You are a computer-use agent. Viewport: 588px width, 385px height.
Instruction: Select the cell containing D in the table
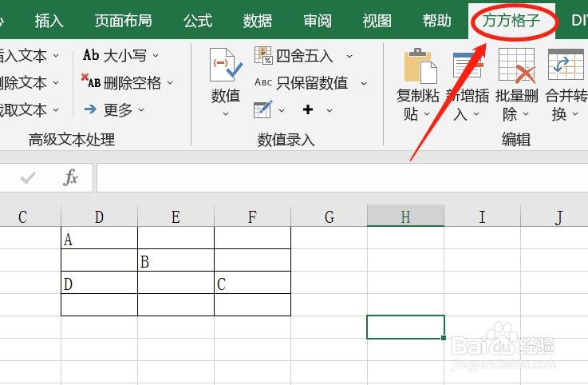[x=100, y=283]
